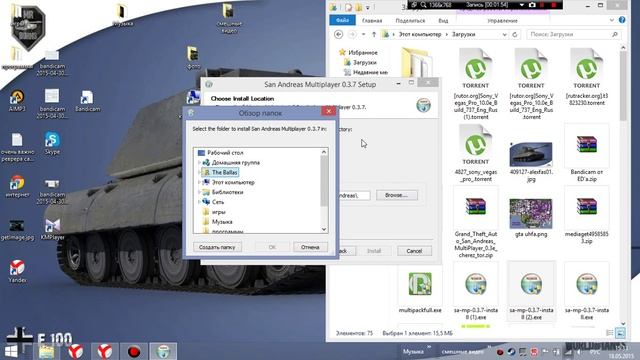
Task: Click the Windows Start button
Action: [11, 351]
